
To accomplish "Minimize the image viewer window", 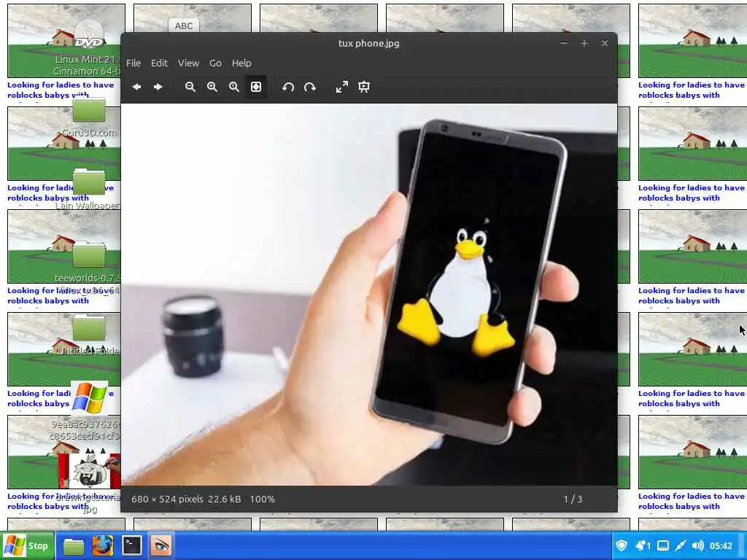I will click(564, 43).
